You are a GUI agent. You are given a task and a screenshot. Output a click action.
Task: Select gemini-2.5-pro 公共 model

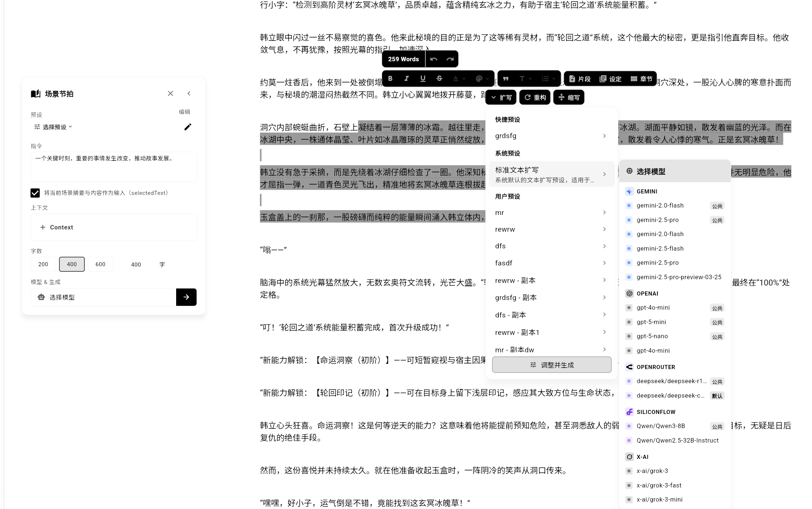pos(674,220)
